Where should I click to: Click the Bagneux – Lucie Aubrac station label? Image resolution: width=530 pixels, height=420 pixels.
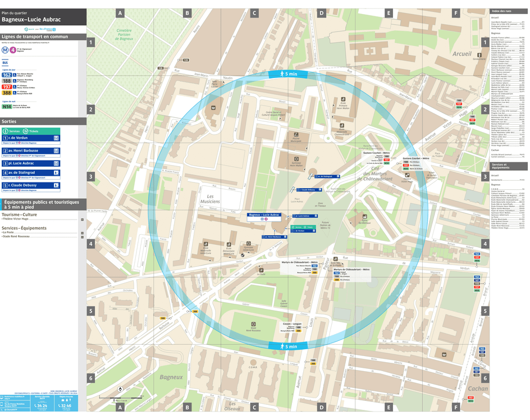[264, 215]
